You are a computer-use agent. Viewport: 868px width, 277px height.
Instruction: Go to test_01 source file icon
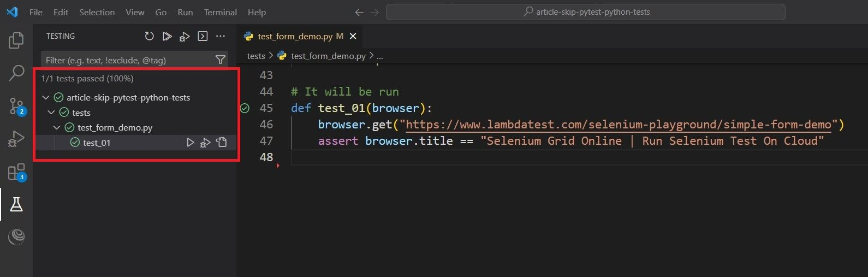tap(221, 143)
